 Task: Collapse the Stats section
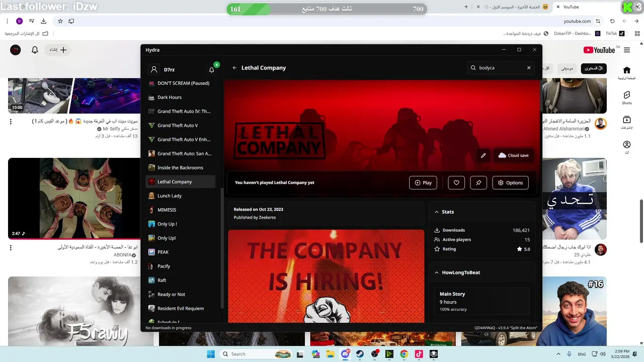pyautogui.click(x=436, y=212)
